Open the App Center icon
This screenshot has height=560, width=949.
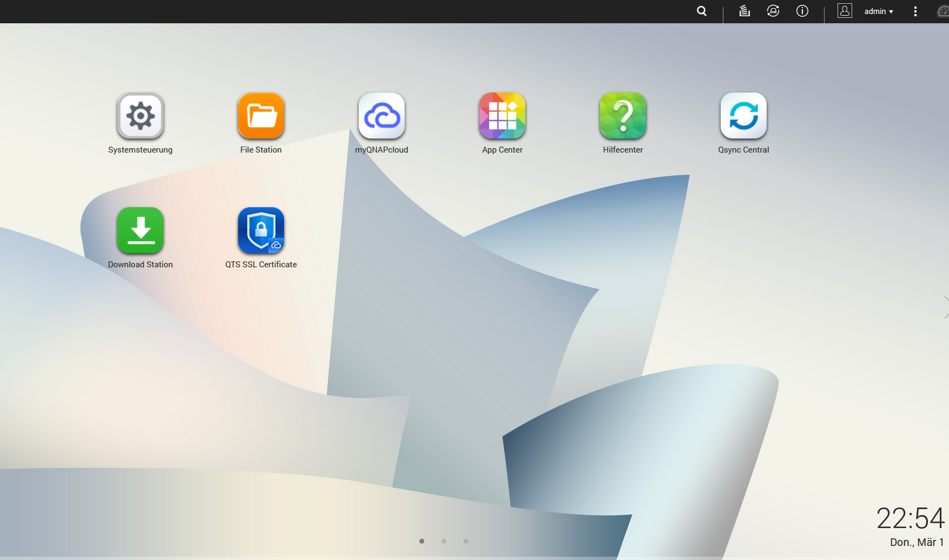pyautogui.click(x=502, y=116)
